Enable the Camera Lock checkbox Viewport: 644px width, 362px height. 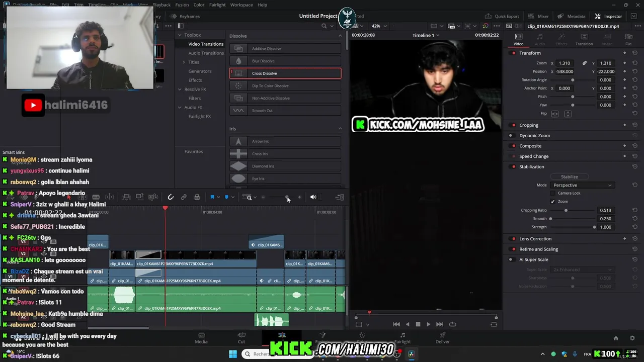pos(553,193)
